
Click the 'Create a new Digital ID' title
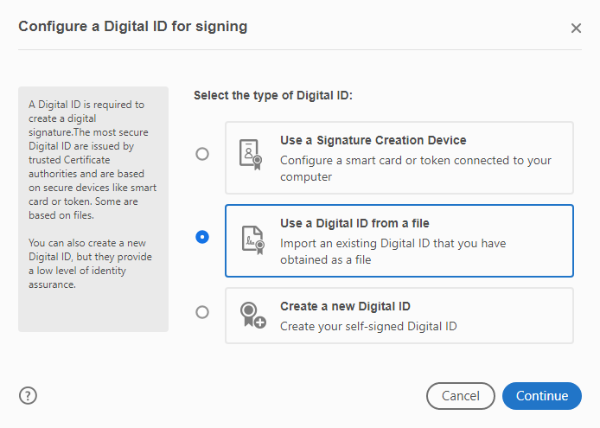(345, 306)
